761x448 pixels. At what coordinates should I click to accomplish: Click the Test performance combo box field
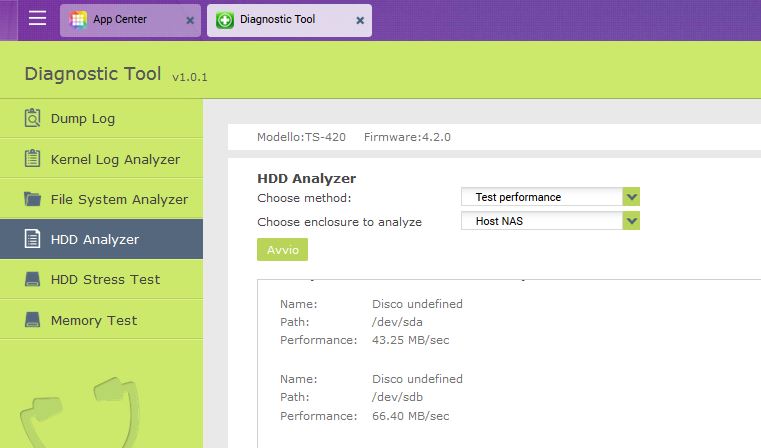point(541,197)
